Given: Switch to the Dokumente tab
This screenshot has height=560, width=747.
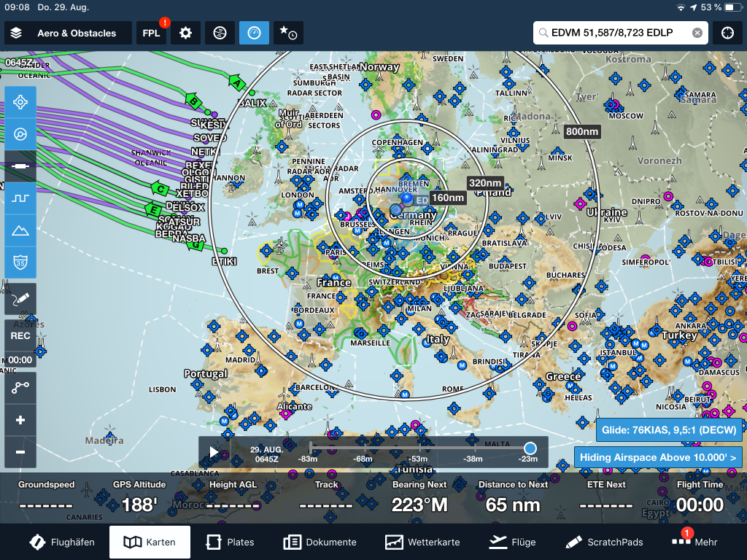Looking at the screenshot, I should tap(320, 542).
